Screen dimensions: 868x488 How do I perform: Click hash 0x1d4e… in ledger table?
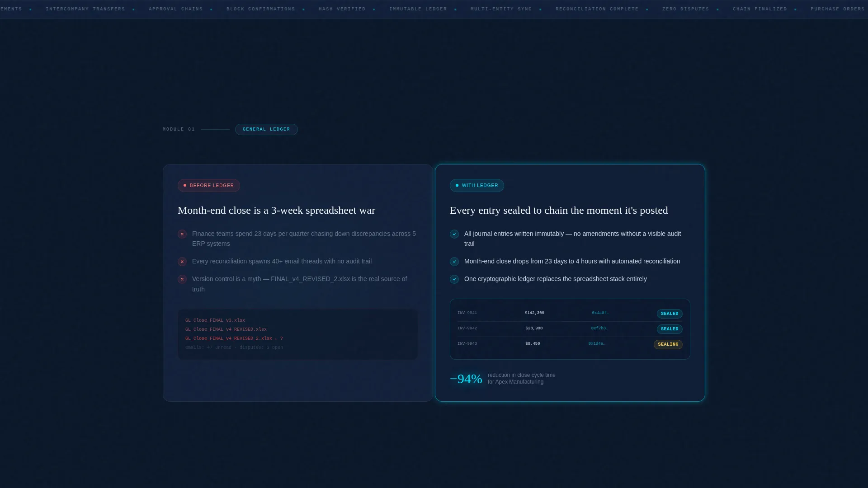(x=597, y=343)
